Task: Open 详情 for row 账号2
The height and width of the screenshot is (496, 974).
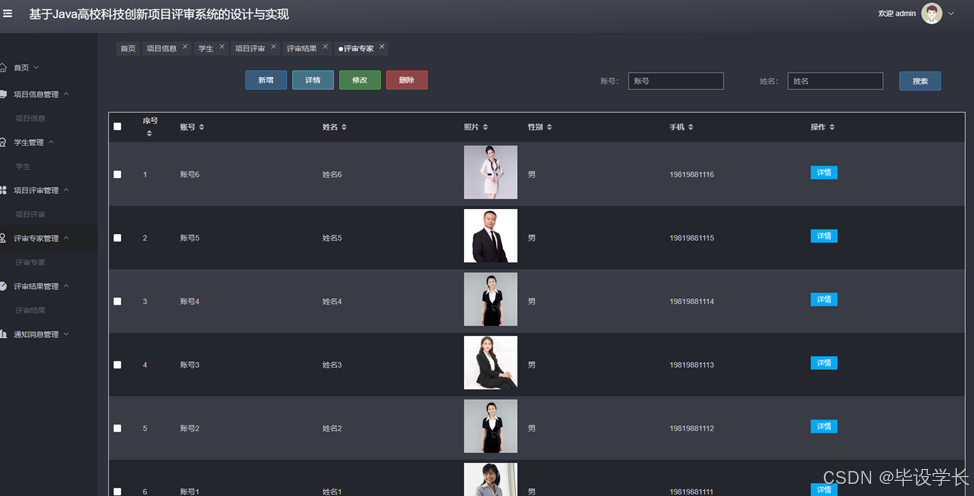Action: [x=824, y=426]
